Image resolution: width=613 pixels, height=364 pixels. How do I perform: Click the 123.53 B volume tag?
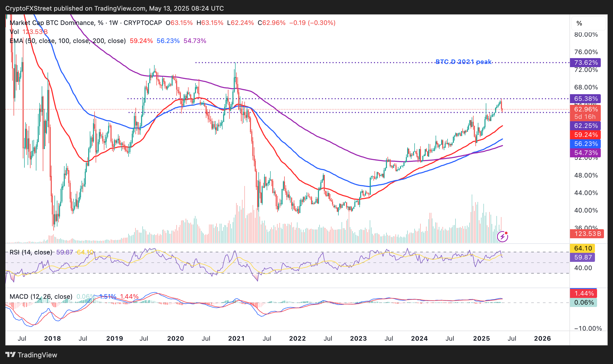587,234
